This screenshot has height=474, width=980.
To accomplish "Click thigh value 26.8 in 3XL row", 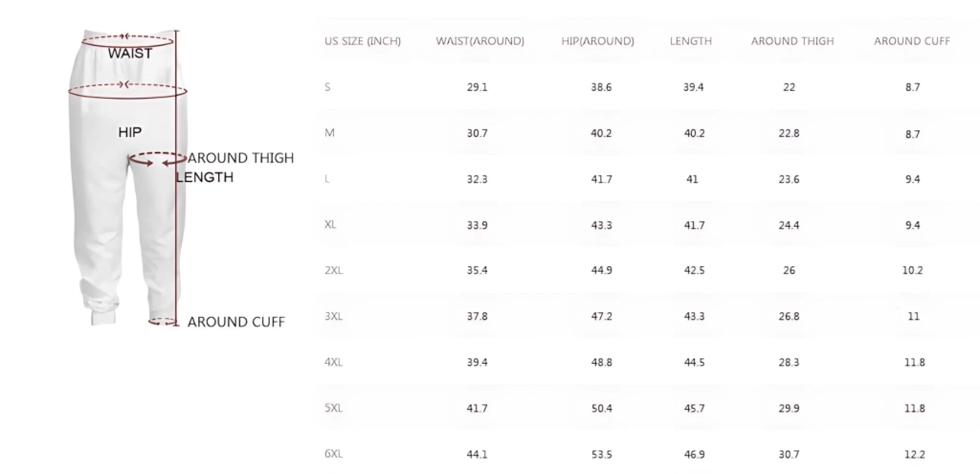I will [789, 316].
